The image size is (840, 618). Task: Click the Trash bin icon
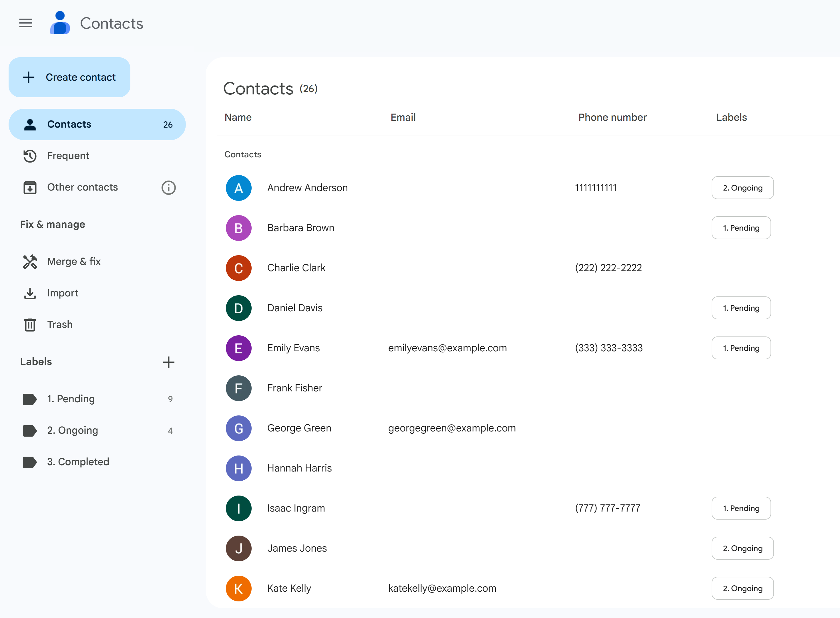30,324
